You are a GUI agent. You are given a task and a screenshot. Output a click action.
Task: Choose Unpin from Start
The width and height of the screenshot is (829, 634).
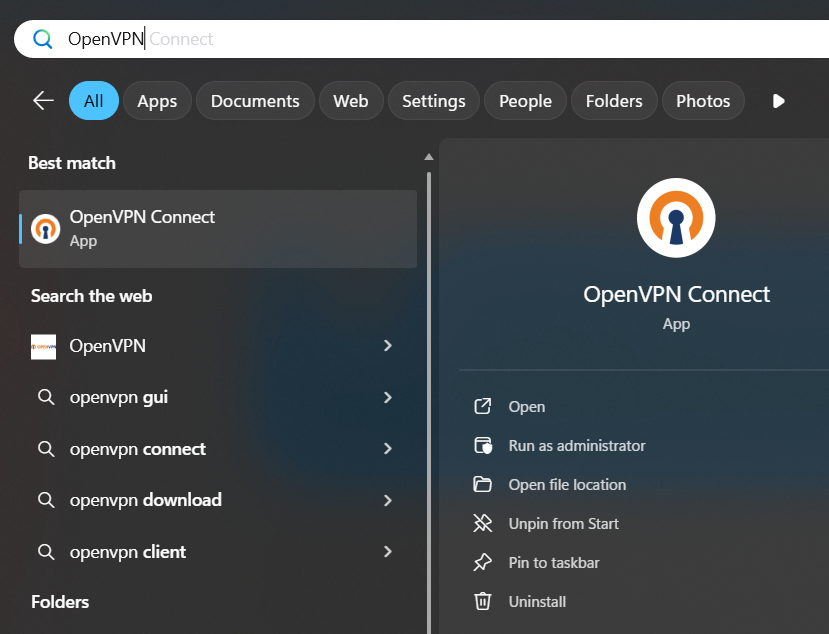point(563,524)
